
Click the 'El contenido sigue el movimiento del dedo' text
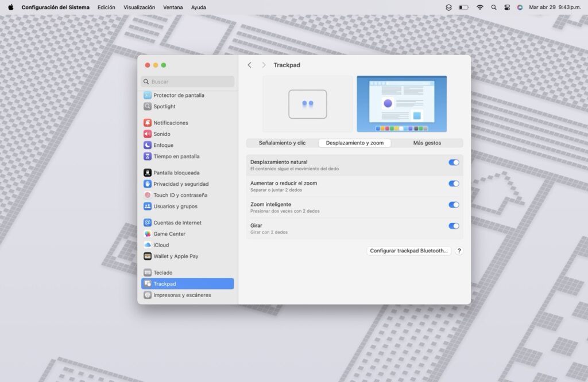pos(295,169)
